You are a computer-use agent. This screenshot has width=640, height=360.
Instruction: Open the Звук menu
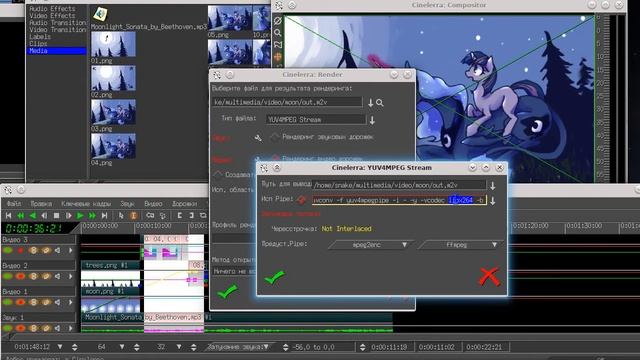[x=127, y=203]
